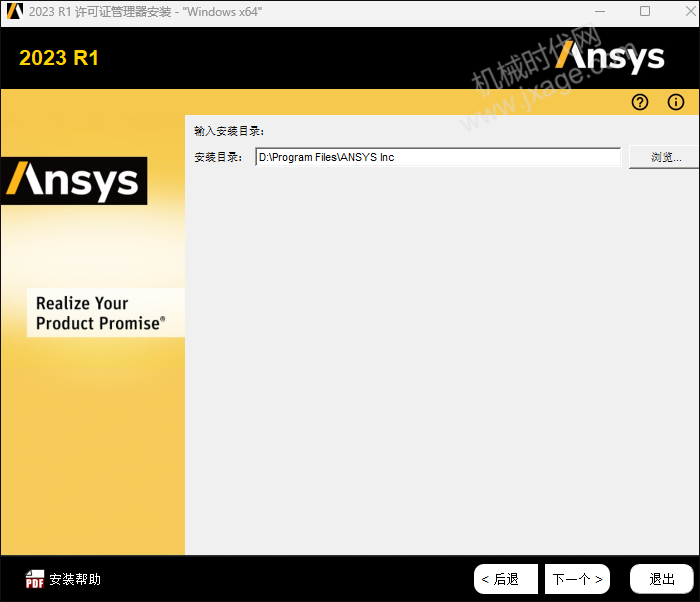Click the Ansys logo in the header
Screen dimensions: 700x602
609,57
